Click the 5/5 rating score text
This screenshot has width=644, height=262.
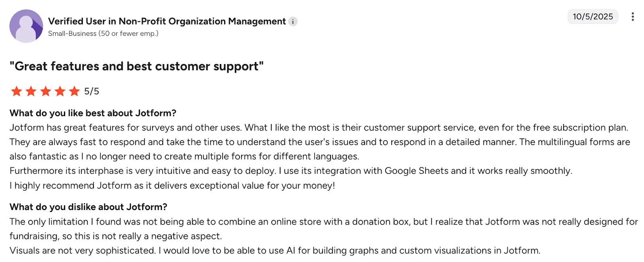tap(92, 91)
